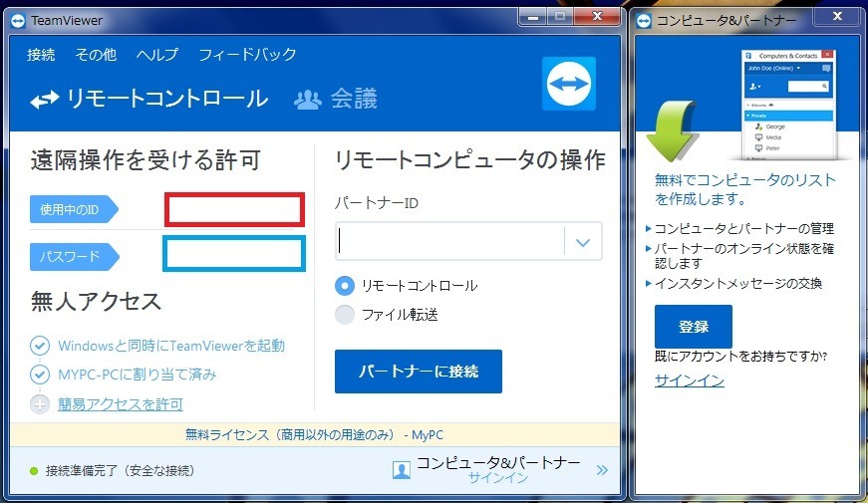The width and height of the screenshot is (868, 503).
Task: Click the TeamViewer title bar icon
Action: (18, 21)
